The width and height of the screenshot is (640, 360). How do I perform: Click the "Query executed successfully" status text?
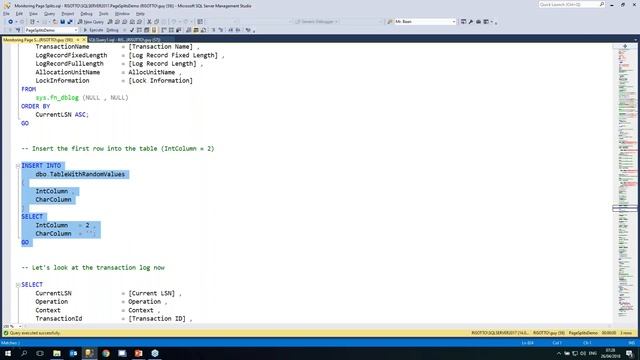point(35,333)
